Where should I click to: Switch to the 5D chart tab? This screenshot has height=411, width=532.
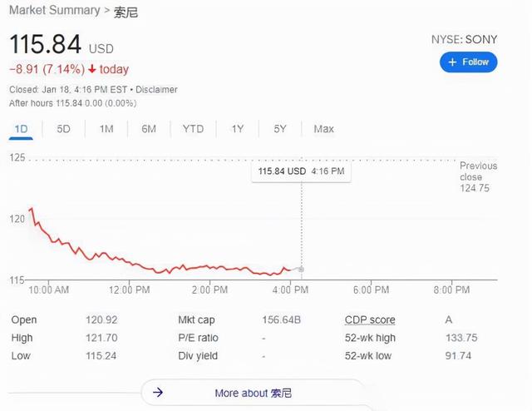63,129
